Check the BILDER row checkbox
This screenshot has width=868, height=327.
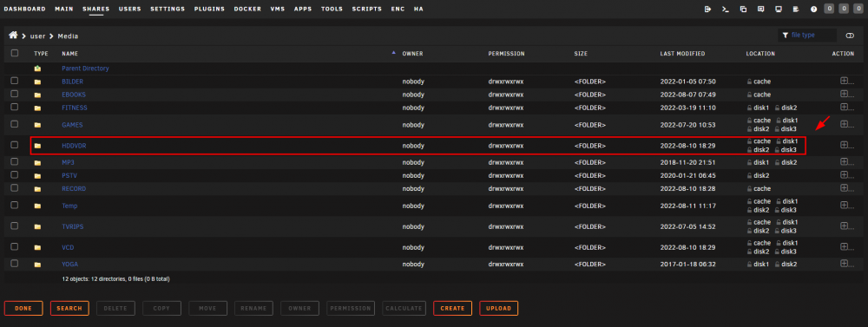(x=15, y=81)
